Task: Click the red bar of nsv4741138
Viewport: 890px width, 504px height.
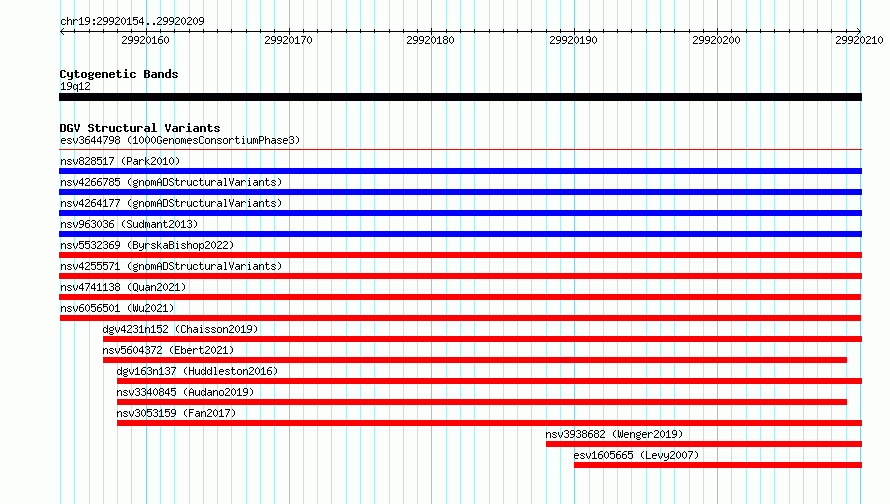Action: point(460,297)
